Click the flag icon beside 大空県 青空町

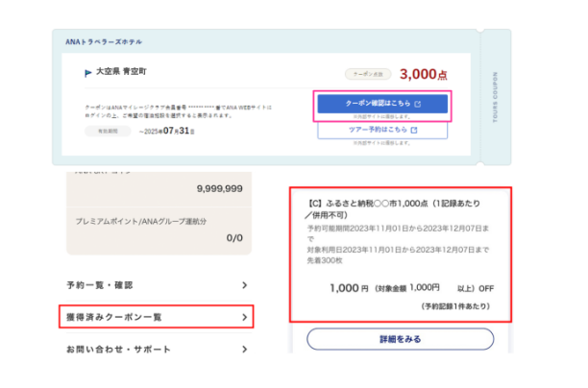(88, 72)
